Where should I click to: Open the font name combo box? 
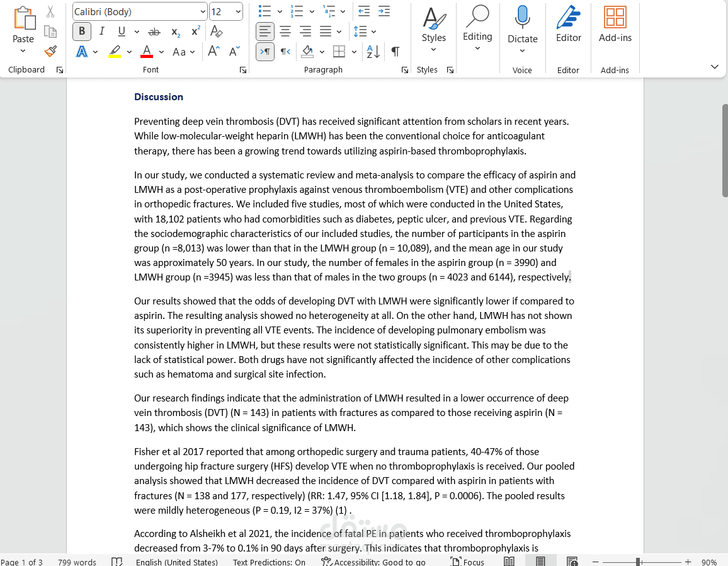(139, 11)
